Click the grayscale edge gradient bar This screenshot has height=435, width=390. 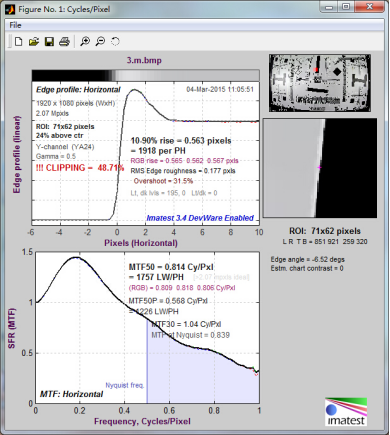tap(146, 75)
